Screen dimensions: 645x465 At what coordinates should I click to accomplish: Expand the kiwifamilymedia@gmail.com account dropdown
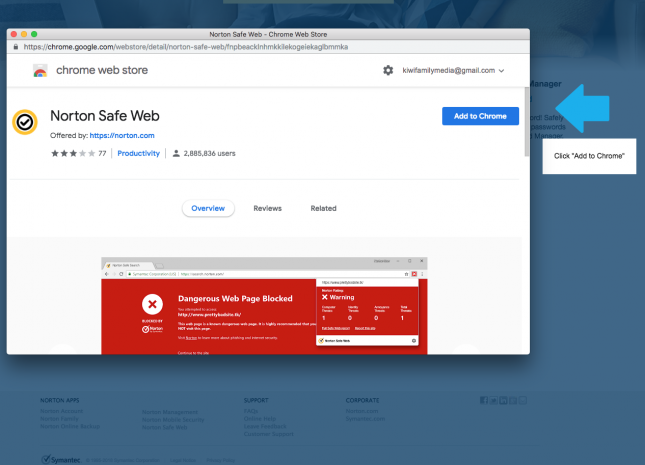(501, 71)
